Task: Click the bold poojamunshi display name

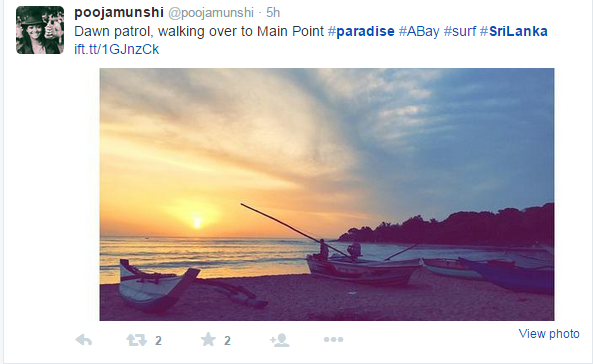Action: 119,12
